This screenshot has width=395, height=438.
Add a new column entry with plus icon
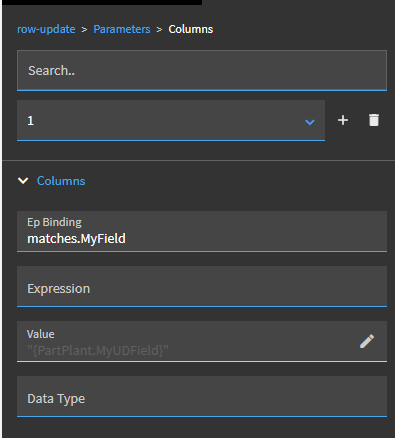point(343,120)
